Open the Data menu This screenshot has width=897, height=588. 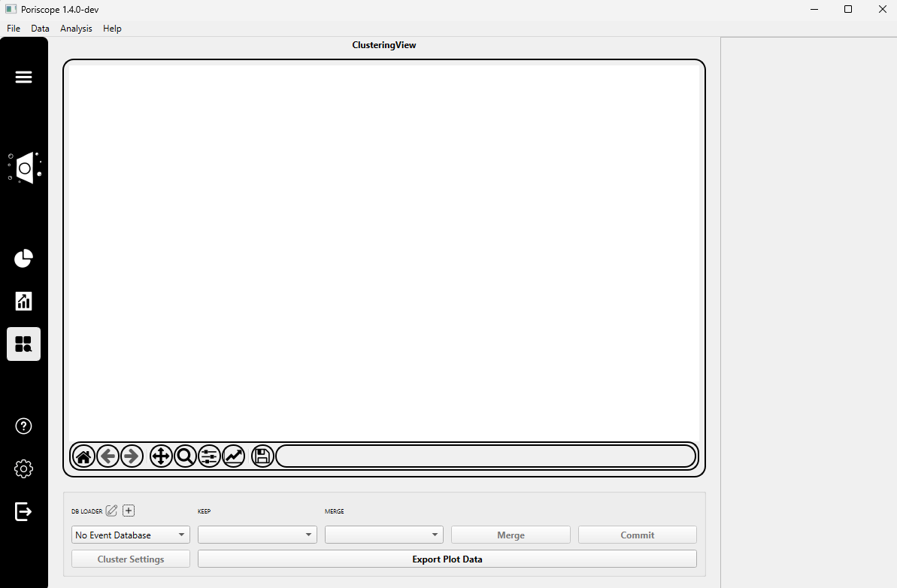[x=40, y=29]
